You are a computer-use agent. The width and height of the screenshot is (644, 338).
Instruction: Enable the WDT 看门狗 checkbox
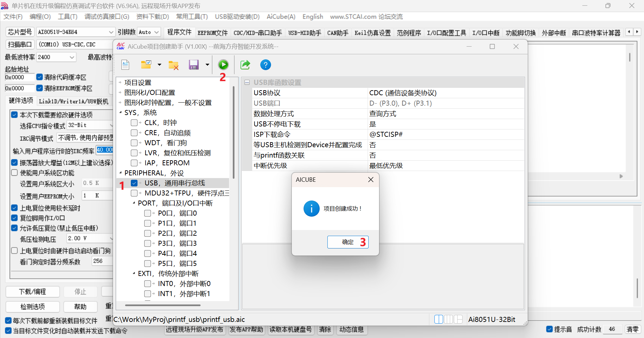134,143
